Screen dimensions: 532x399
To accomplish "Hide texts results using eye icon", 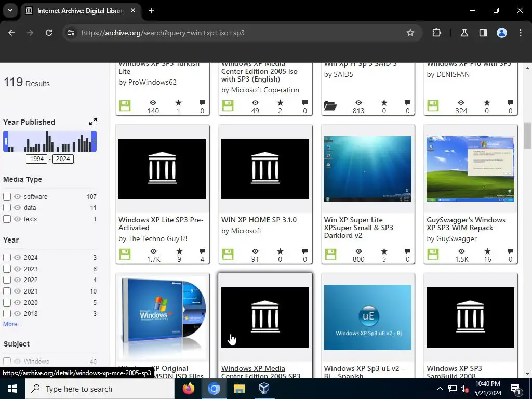I will pyautogui.click(x=17, y=219).
